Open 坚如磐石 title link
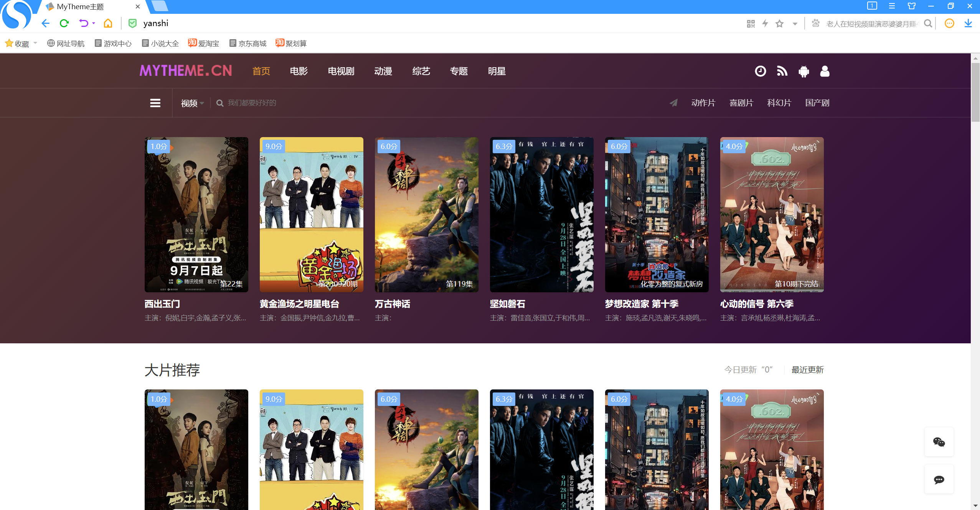This screenshot has height=510, width=980. [x=508, y=304]
